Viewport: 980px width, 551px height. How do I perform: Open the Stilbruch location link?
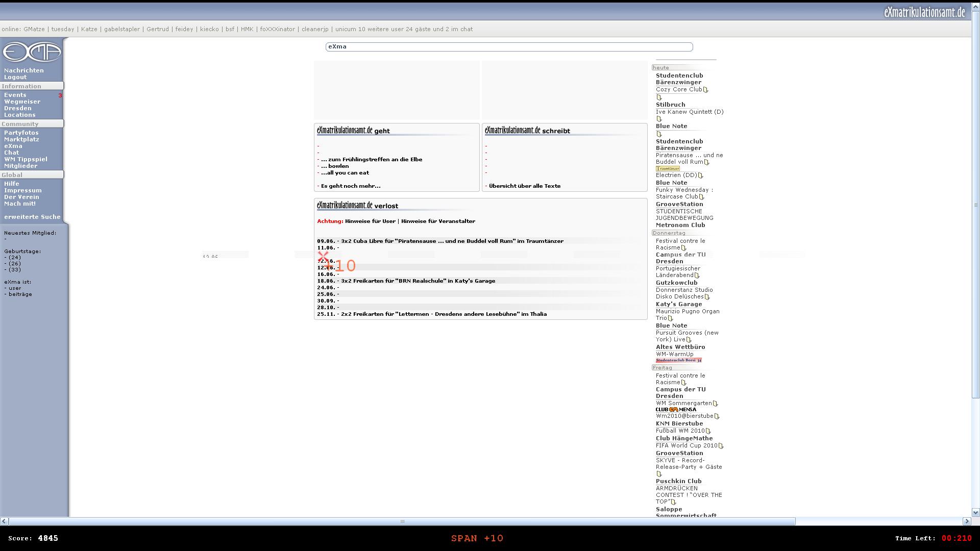(671, 105)
